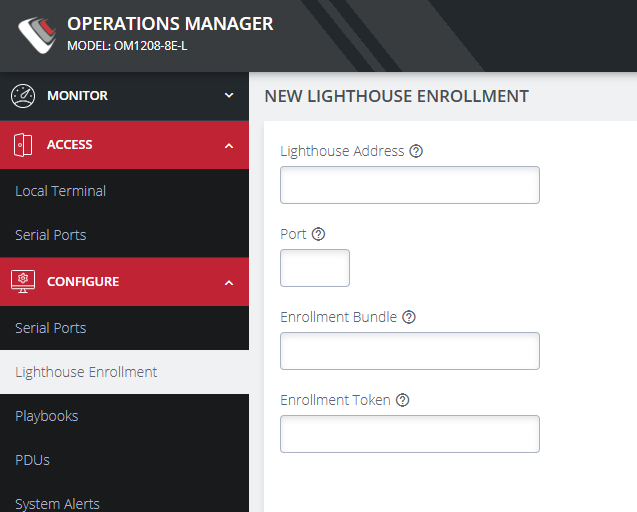The image size is (637, 512).
Task: Open the Playbooks page
Action: [124, 416]
